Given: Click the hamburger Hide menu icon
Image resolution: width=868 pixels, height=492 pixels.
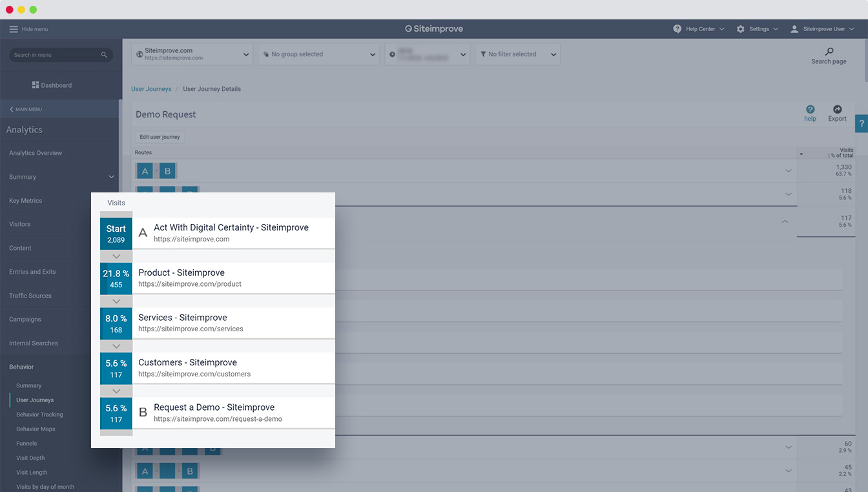Looking at the screenshot, I should [14, 29].
